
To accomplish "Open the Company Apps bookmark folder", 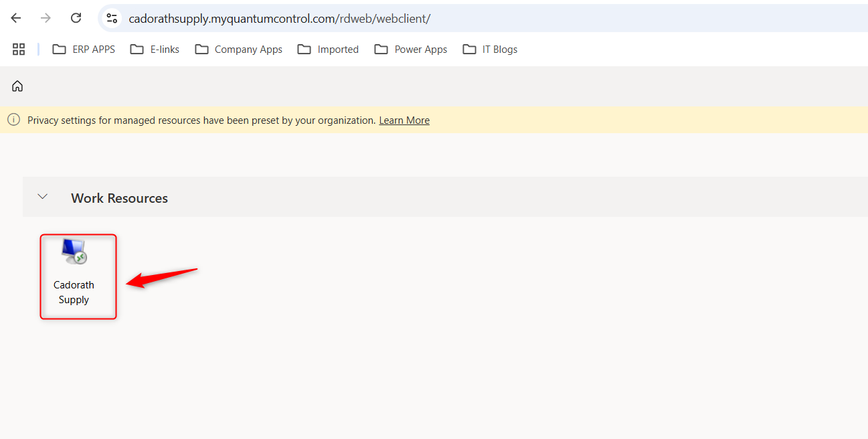I will 238,49.
